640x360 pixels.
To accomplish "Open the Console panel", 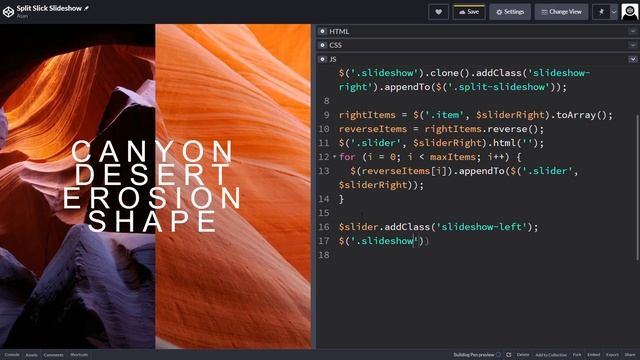I will [12, 355].
